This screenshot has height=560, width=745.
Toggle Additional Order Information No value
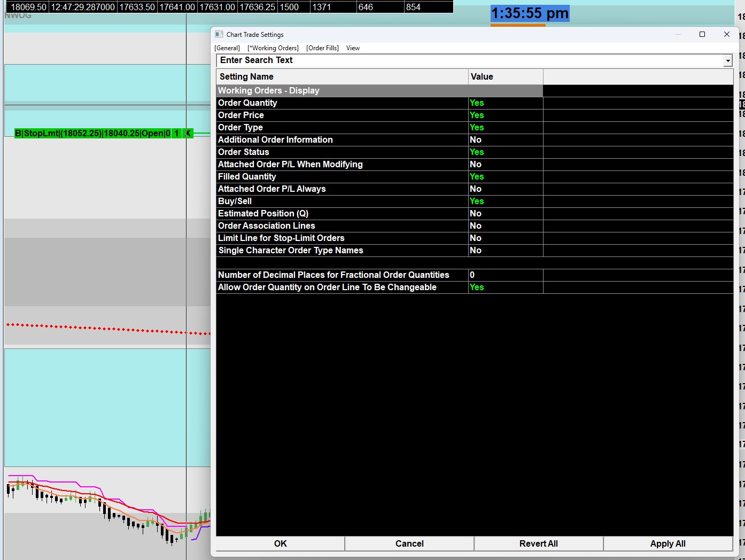(506, 140)
